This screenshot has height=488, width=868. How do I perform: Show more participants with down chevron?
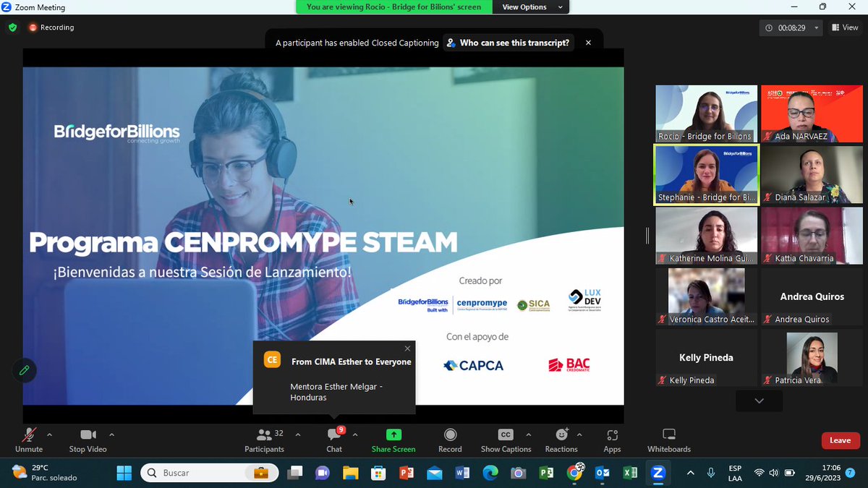pos(759,401)
